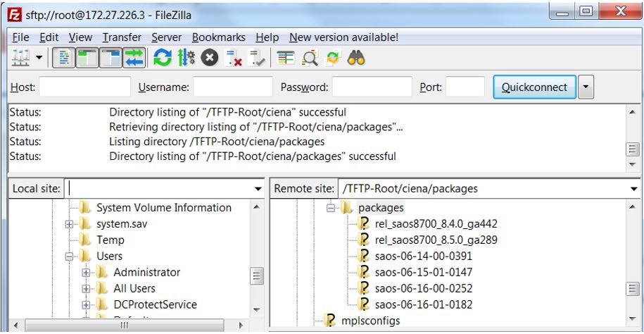This screenshot has height=334, width=644.
Task: Open the Transfer menu
Action: 122,37
